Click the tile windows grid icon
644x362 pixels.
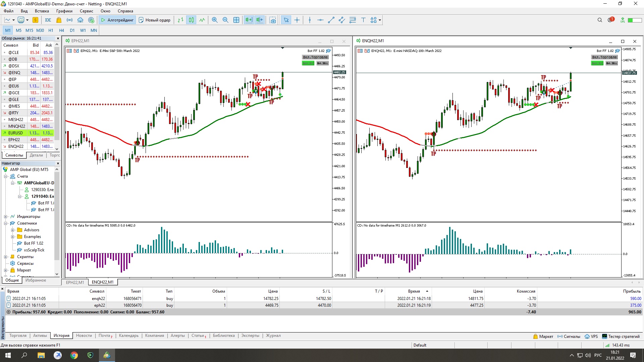236,20
